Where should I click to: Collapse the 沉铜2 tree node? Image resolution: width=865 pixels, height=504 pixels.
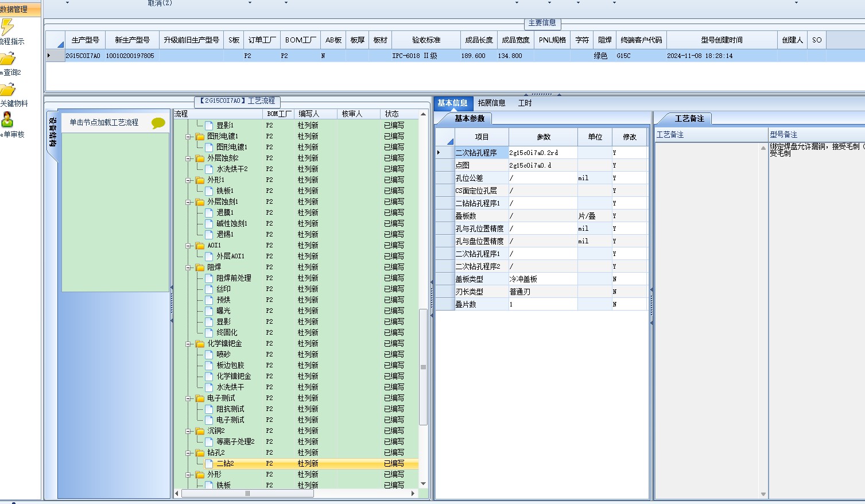[188, 431]
